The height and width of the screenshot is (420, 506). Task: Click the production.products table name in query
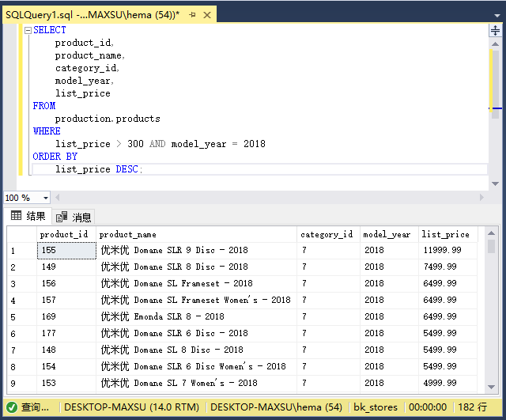coord(108,119)
